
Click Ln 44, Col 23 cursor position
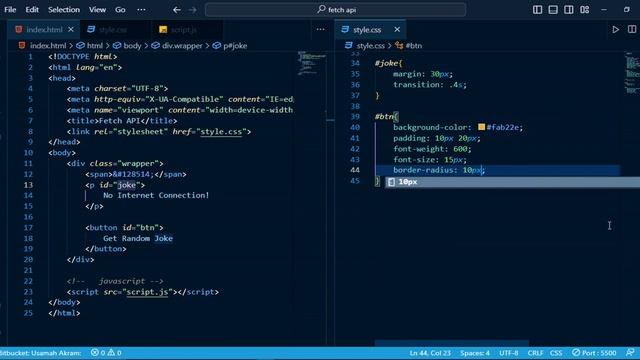430,353
